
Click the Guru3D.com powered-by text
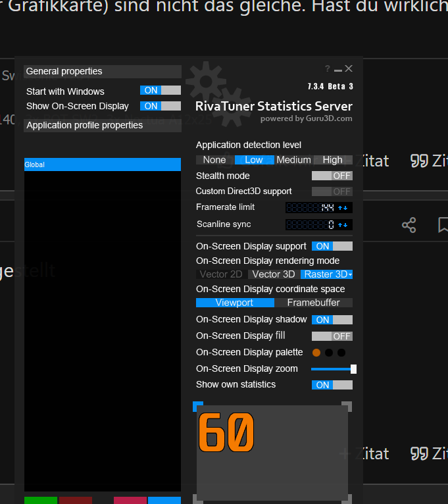307,118
